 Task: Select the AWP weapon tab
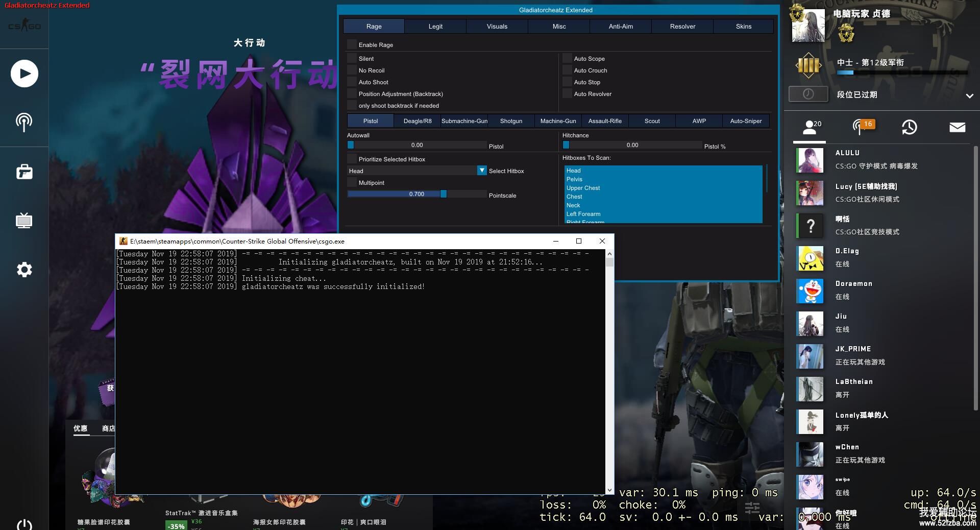[699, 121]
